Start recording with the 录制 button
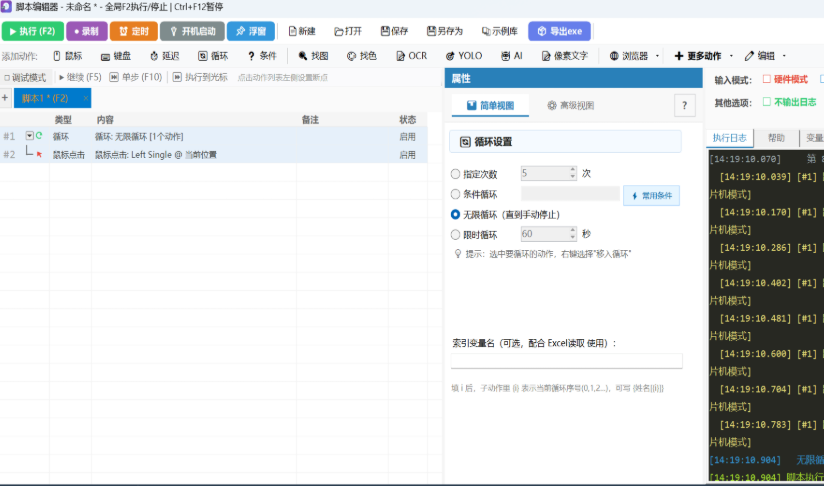The width and height of the screenshot is (824, 486). [87, 31]
